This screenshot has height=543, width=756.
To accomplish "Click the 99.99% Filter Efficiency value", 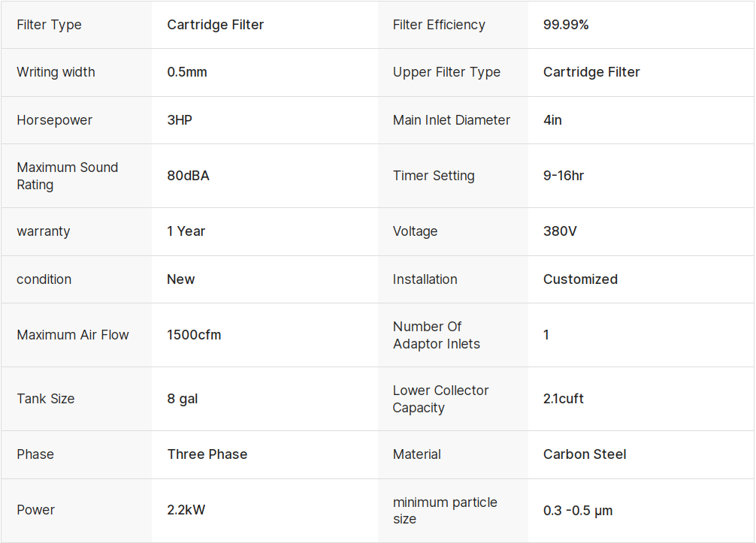I will (x=566, y=25).
